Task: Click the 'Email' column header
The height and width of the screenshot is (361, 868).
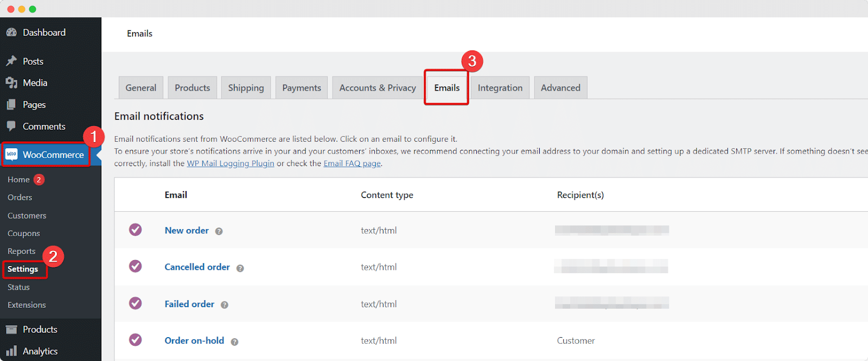Action: pos(176,195)
